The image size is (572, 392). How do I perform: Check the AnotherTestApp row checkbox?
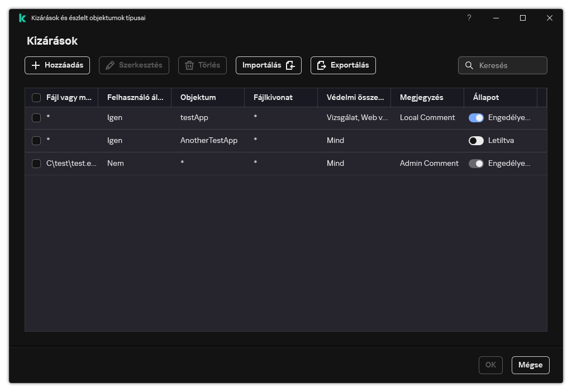pyautogui.click(x=36, y=141)
